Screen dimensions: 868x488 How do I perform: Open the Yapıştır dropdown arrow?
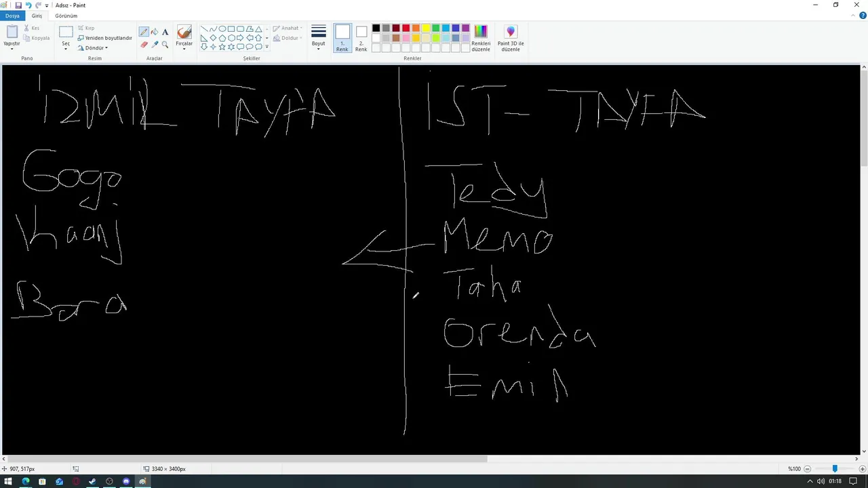click(x=12, y=49)
